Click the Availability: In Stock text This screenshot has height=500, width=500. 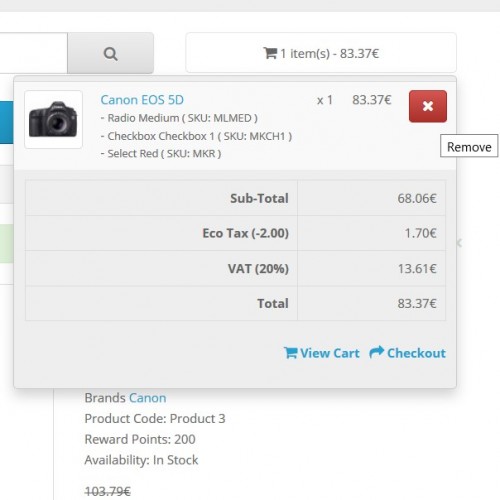(x=141, y=460)
